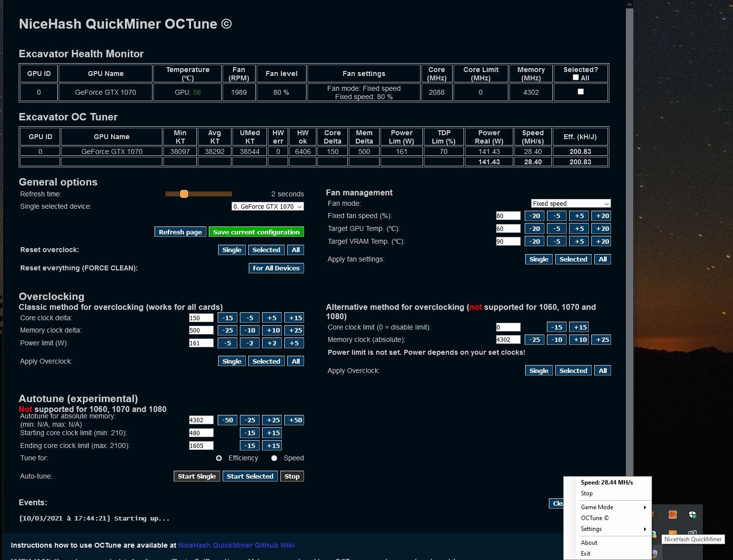The width and height of the screenshot is (733, 560).
Task: Click -15 for Ending core clock limit
Action: click(x=250, y=446)
